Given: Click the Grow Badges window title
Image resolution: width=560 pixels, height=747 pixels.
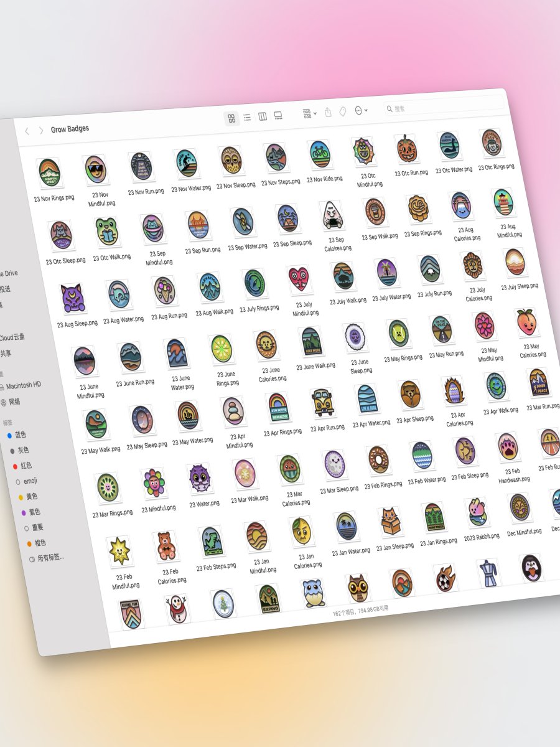Looking at the screenshot, I should click(x=70, y=129).
